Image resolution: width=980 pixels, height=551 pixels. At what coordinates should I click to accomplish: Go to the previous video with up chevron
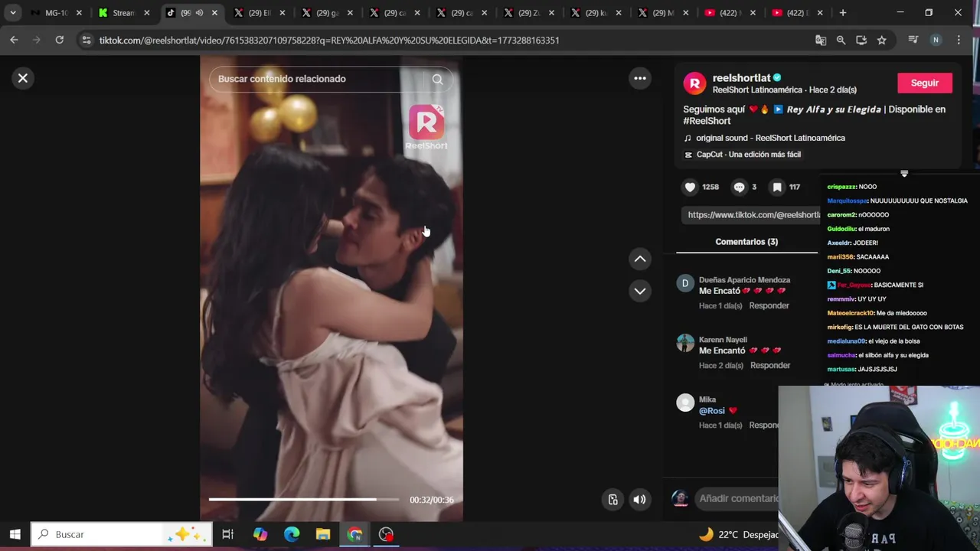point(640,259)
